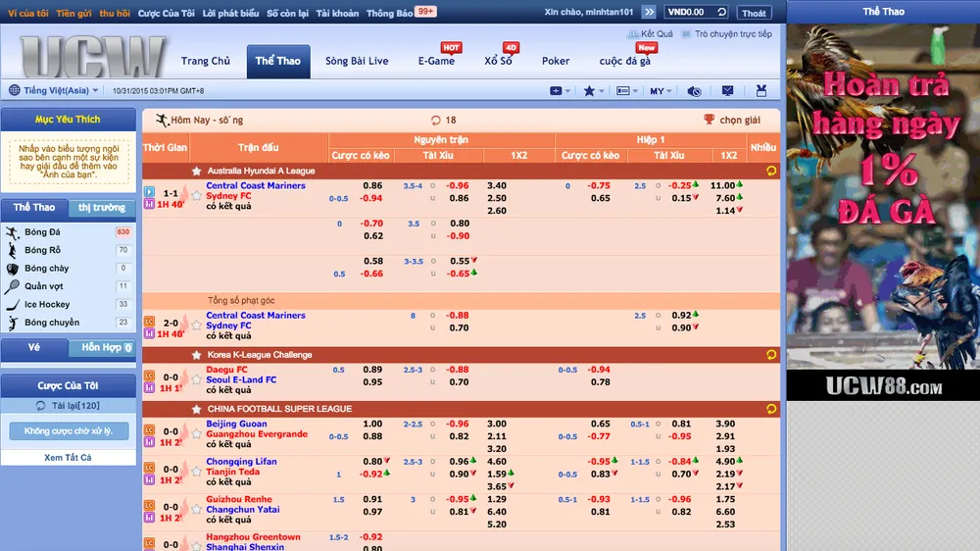Screen dimensions: 980x551
Task: Click the trophy chọn giải league selector
Action: 710,120
